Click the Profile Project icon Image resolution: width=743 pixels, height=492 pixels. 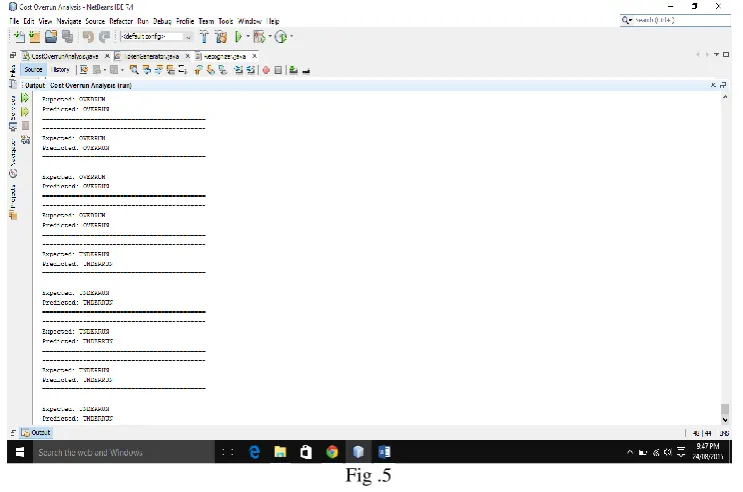(x=281, y=36)
